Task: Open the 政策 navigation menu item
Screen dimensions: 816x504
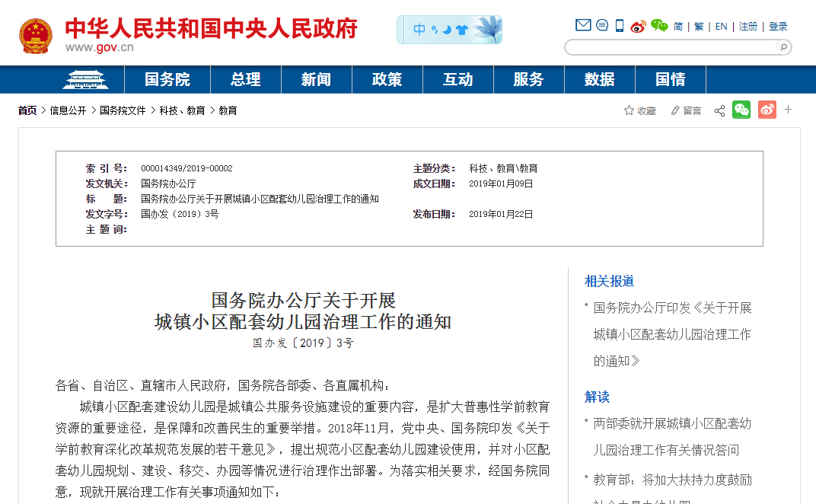Action: pyautogui.click(x=387, y=79)
